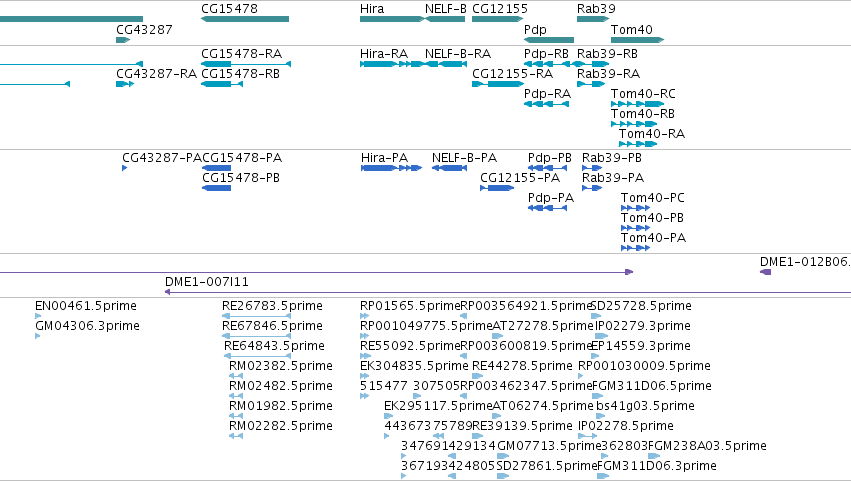Select protein CG15478-PB feature

(217, 188)
